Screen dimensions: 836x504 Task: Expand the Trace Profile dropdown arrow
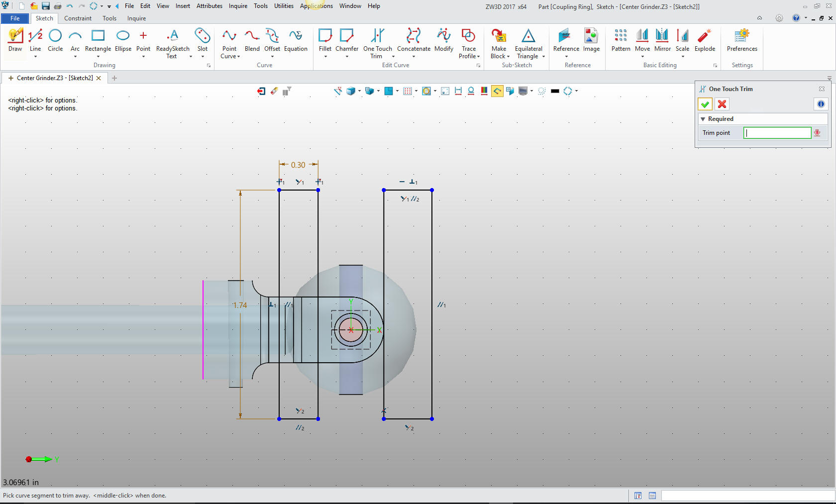tap(478, 57)
